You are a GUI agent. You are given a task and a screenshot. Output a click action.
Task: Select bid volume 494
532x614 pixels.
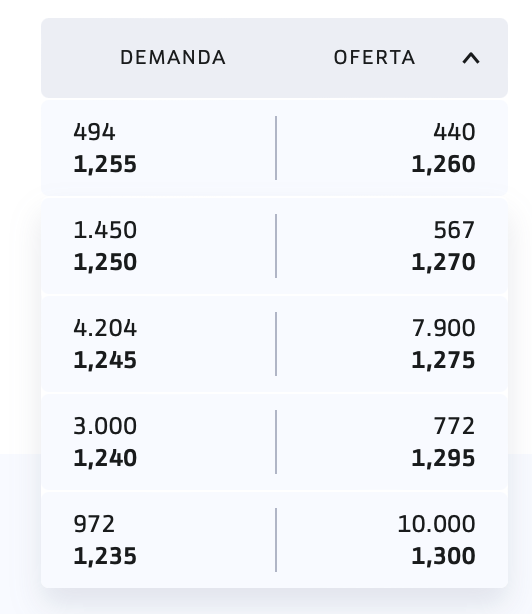coord(94,132)
